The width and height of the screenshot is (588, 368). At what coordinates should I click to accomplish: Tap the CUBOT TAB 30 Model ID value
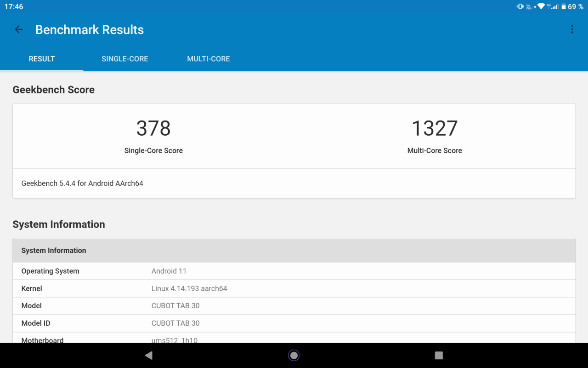(175, 323)
